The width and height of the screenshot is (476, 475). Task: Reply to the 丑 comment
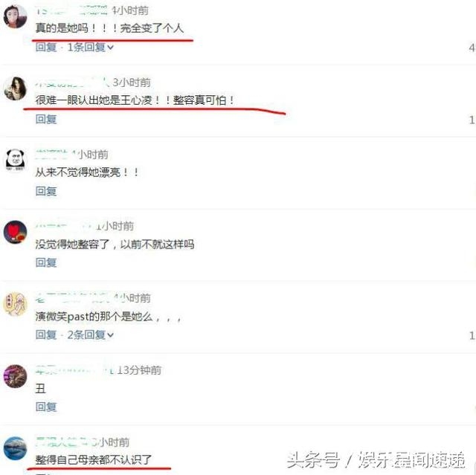[46, 407]
